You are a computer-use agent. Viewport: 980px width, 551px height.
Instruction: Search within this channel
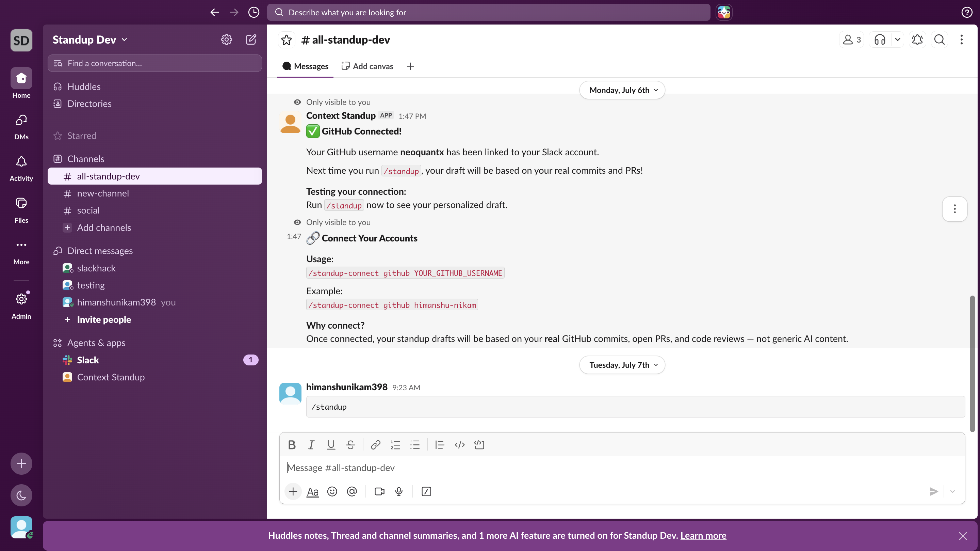coord(939,40)
